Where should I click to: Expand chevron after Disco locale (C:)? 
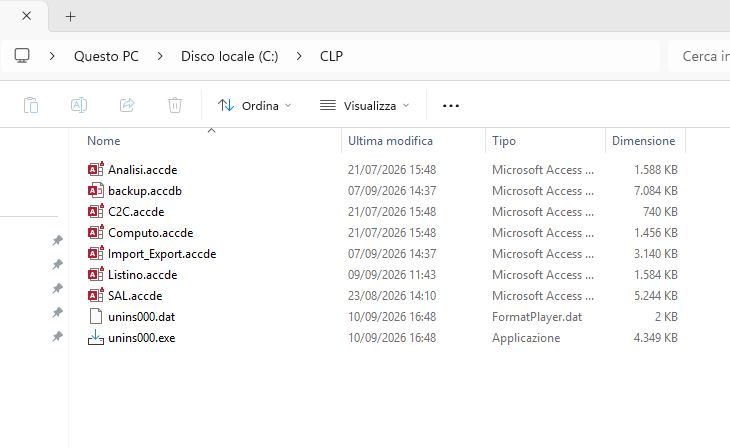click(299, 56)
